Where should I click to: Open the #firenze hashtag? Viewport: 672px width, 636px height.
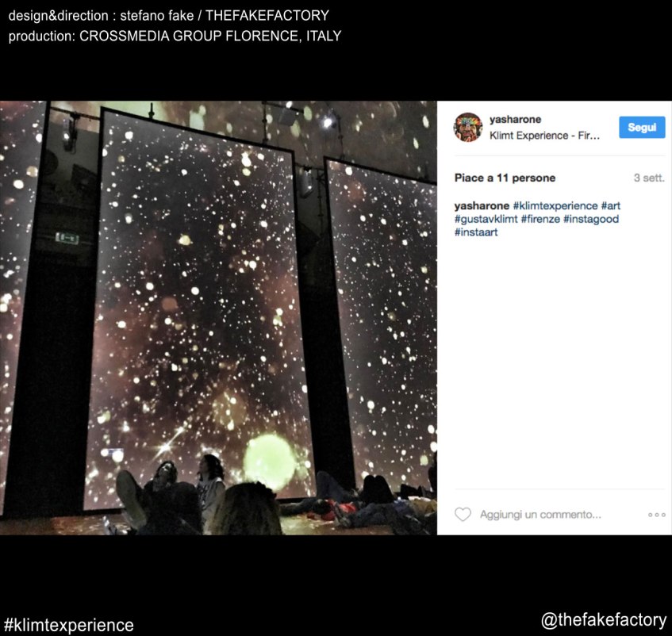(x=540, y=219)
